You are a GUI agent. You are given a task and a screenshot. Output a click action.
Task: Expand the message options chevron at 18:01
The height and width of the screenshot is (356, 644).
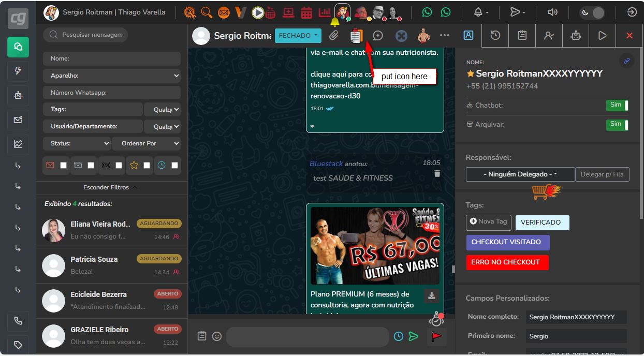[312, 126]
